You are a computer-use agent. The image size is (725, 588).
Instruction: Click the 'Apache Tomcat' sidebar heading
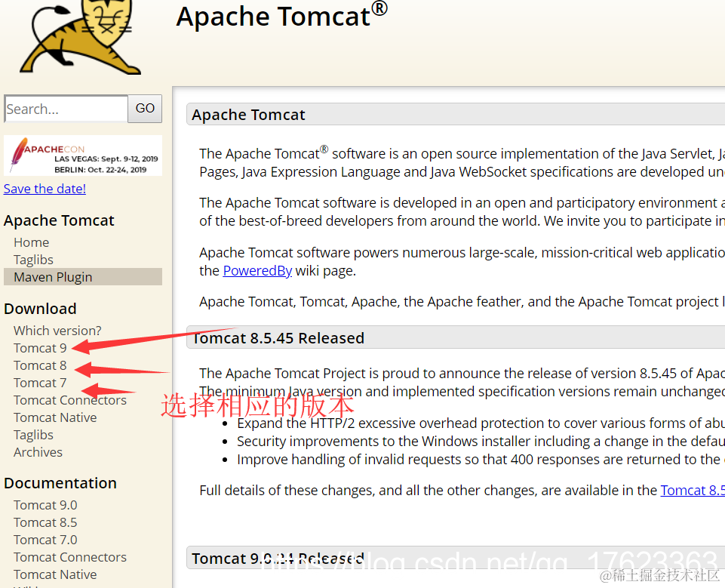point(59,220)
